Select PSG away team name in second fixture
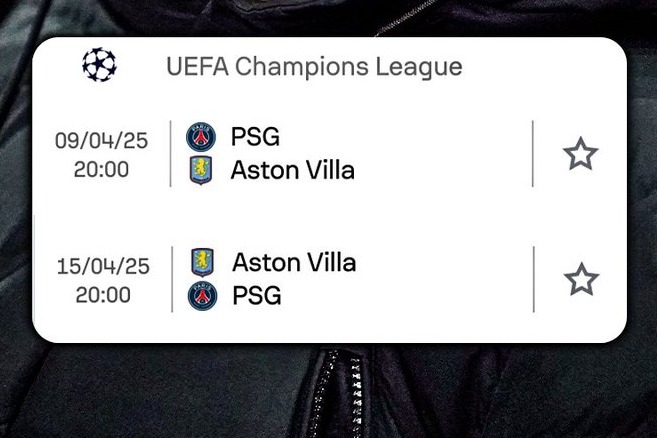The width and height of the screenshot is (657, 438). (257, 296)
